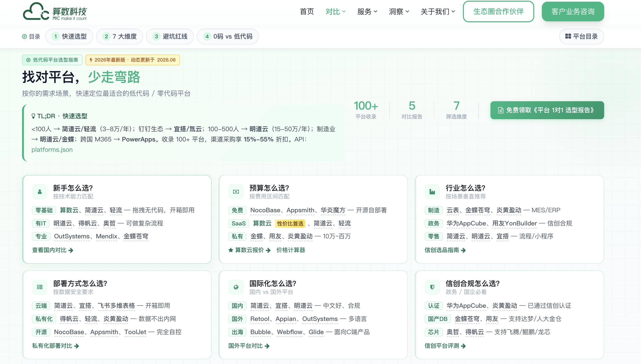Click the 新手怎么选 person icon
This screenshot has height=364, width=641.
pyautogui.click(x=39, y=192)
